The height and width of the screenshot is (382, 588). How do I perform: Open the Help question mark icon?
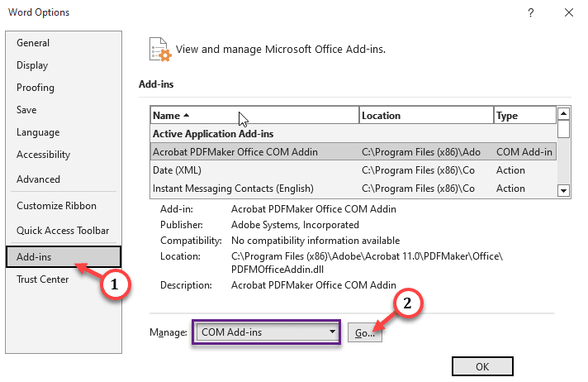(x=530, y=12)
